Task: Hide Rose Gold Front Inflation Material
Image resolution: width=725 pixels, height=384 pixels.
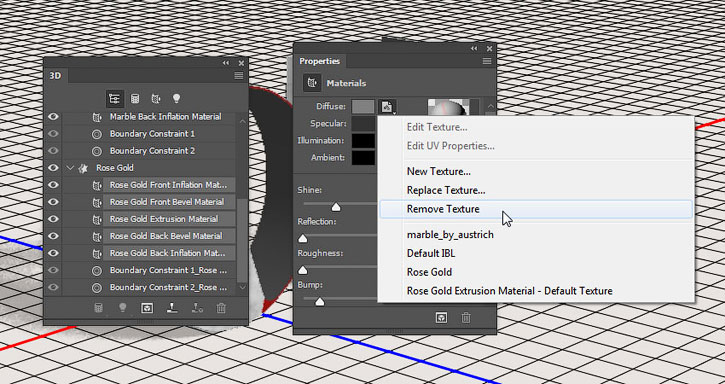Action: click(x=53, y=185)
